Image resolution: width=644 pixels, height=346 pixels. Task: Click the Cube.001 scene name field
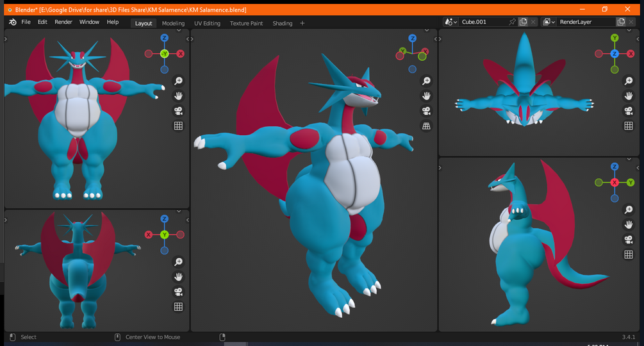coord(483,22)
